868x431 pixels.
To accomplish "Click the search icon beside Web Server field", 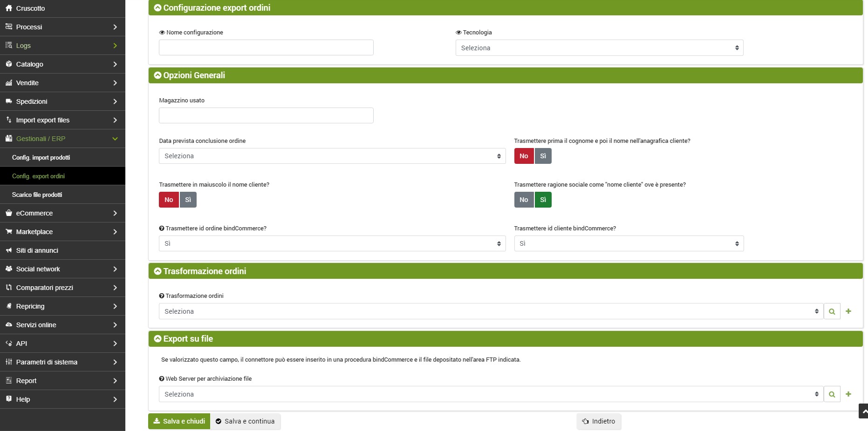I will pyautogui.click(x=832, y=394).
